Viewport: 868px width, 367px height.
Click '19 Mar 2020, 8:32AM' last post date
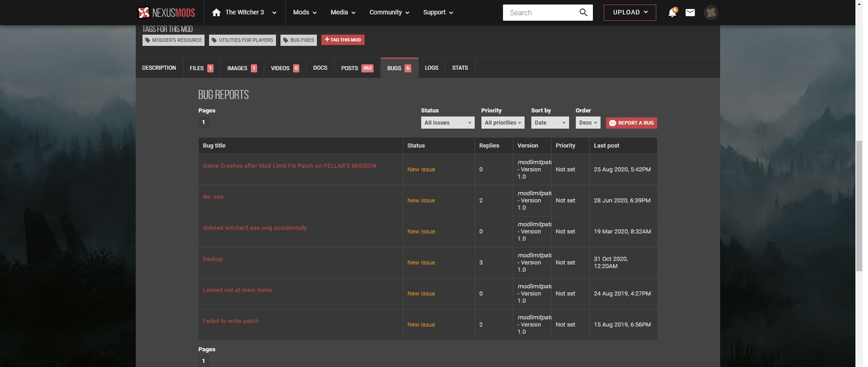coord(622,232)
